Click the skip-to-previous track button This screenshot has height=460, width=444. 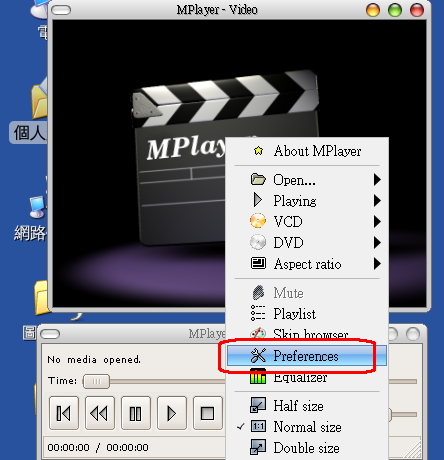[x=64, y=413]
